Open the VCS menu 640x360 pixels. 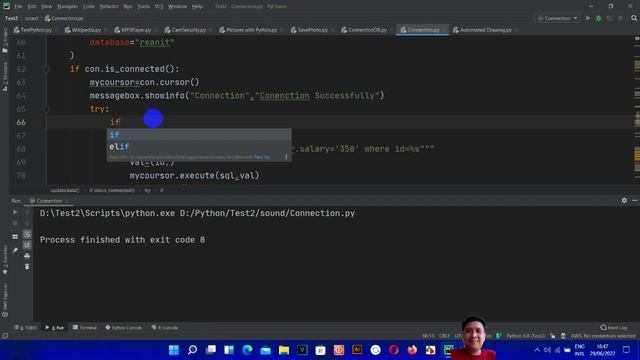click(x=159, y=7)
